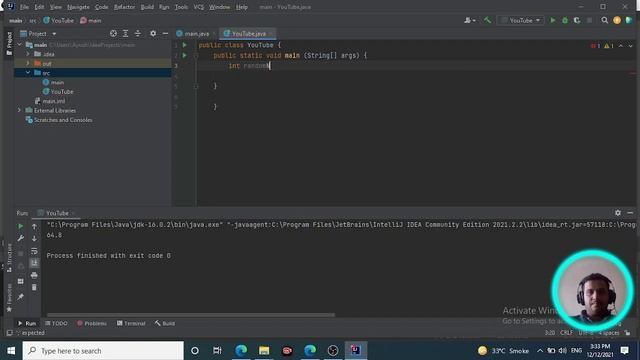This screenshot has width=640, height=360.
Task: Run the YouTube configuration from the top toolbar
Action: 553,20
